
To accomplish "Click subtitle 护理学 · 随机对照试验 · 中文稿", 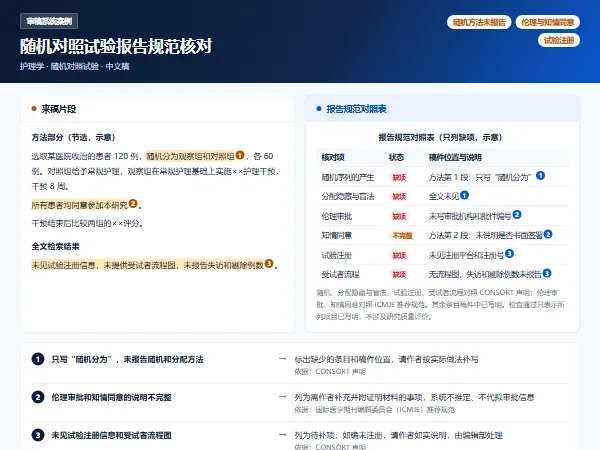I will coord(75,66).
